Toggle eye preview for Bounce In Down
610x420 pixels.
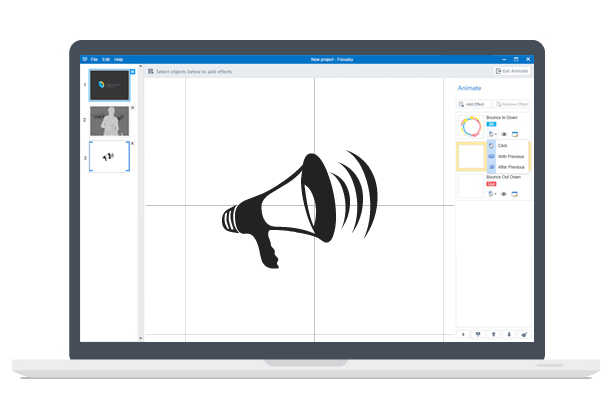pyautogui.click(x=503, y=134)
